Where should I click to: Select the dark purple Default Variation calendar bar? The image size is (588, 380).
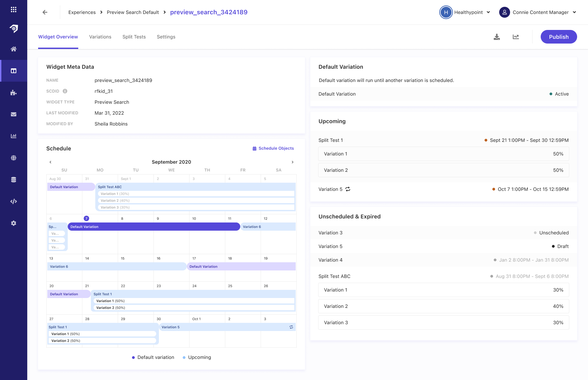click(154, 227)
